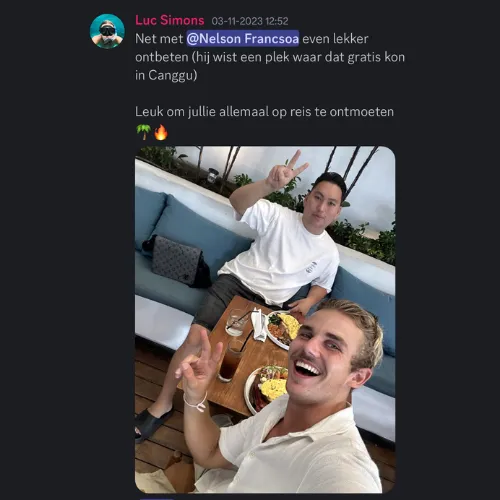Click the iced coffee glass on the table
The image size is (500, 500).
(229, 362)
